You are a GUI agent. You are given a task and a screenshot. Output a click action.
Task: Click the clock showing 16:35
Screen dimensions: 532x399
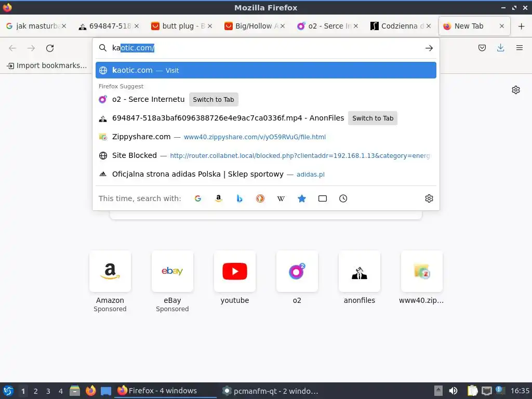click(x=520, y=391)
